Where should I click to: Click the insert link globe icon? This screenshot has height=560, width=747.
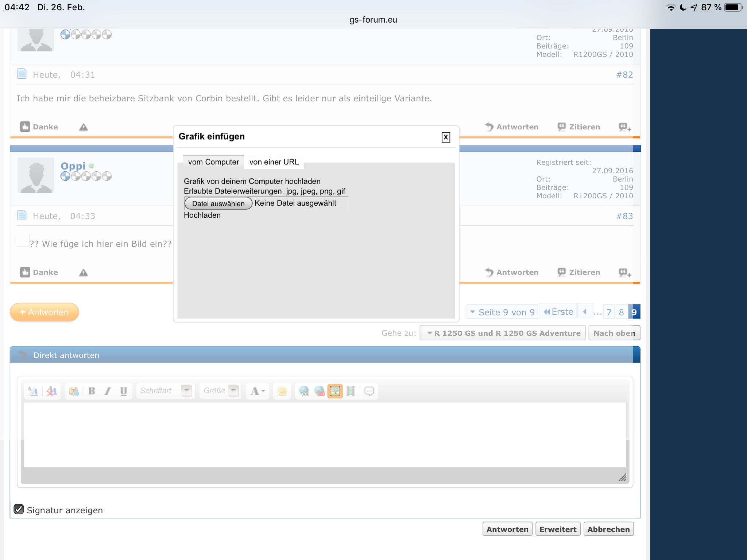coord(304,391)
